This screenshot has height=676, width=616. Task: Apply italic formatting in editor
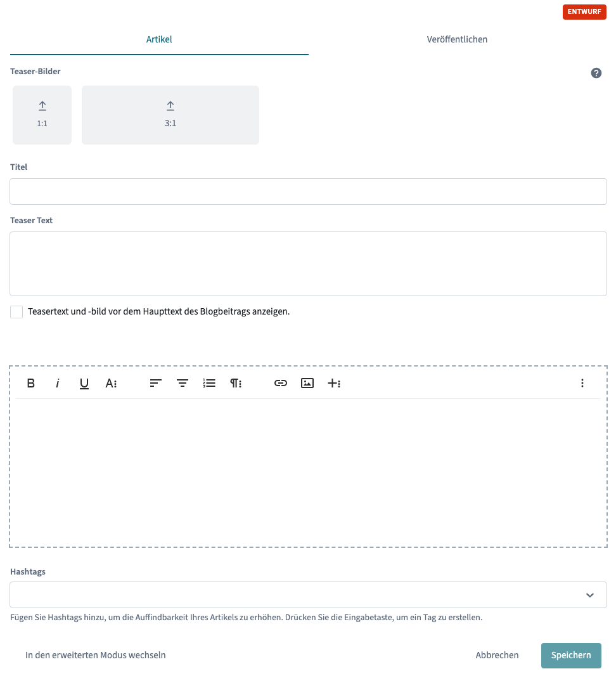(x=58, y=383)
